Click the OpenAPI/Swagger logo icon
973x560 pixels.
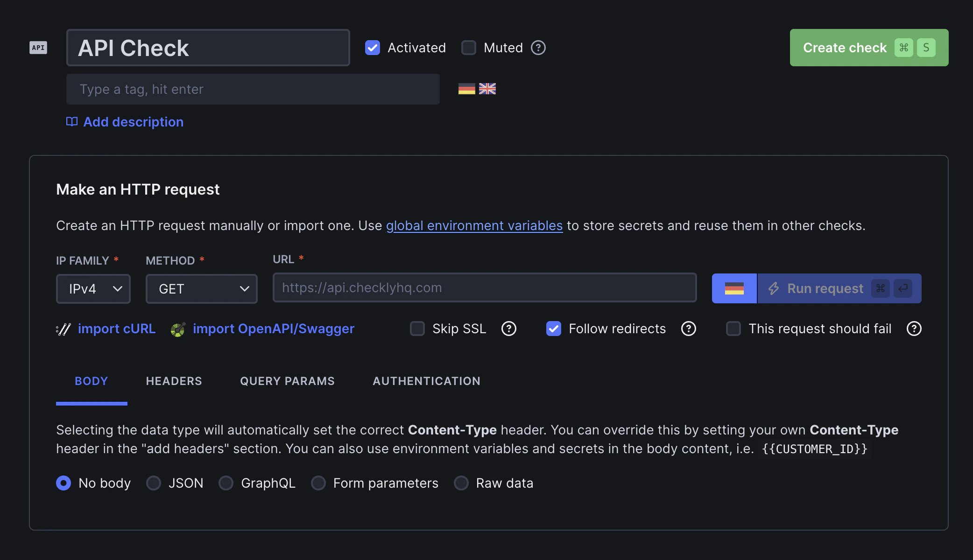pyautogui.click(x=179, y=329)
